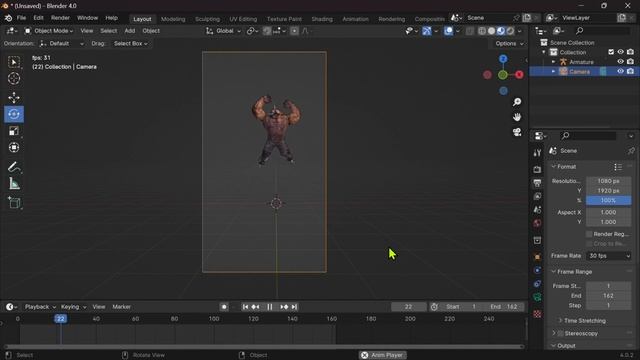Click the blue Z axis gizmo
This screenshot has height=360, width=640.
click(x=503, y=59)
